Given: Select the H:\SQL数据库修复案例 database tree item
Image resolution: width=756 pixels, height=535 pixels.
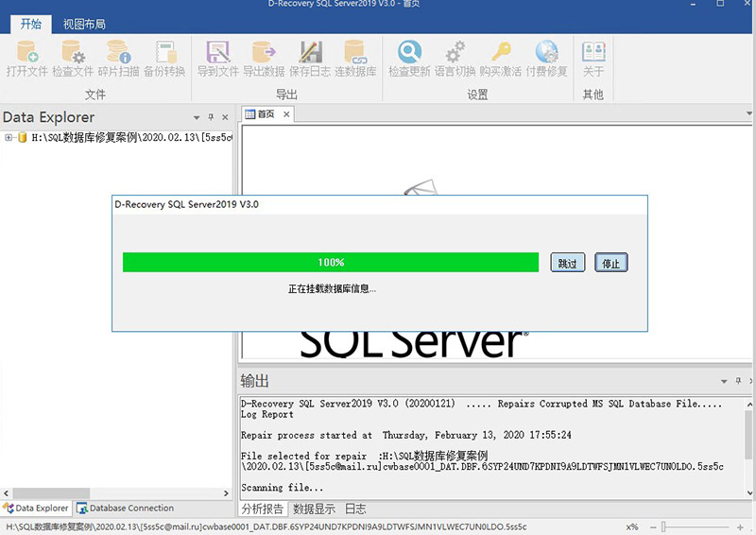Looking at the screenshot, I should pos(131,137).
